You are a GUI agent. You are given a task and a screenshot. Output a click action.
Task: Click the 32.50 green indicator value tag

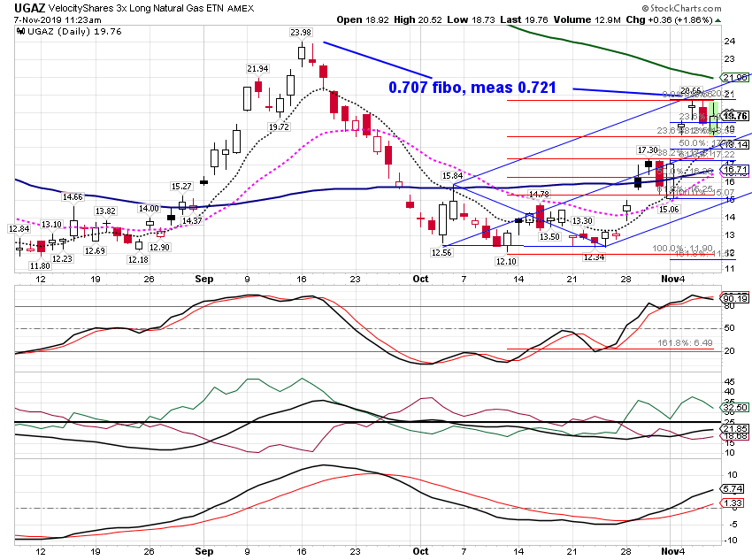coord(734,408)
